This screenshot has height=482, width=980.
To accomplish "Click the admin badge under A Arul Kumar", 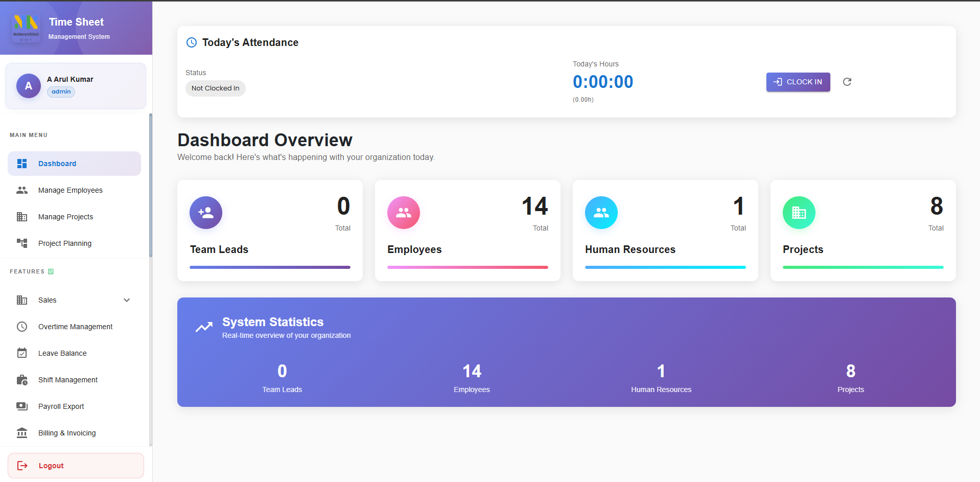I will click(60, 91).
